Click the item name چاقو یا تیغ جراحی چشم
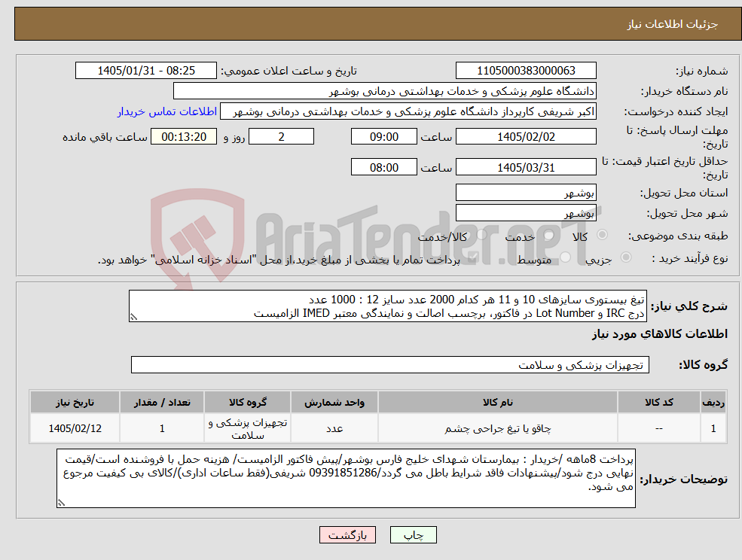 498,428
